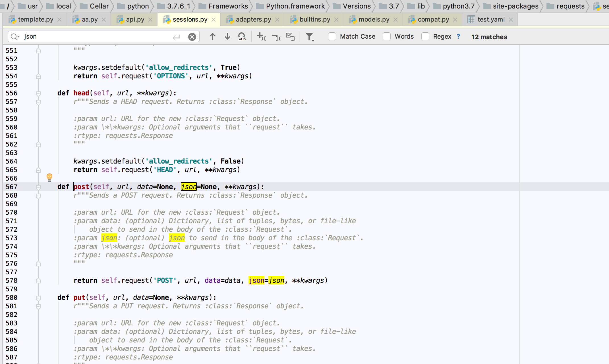The image size is (609, 364).
Task: Jump to the next search occurrence
Action: 227,36
